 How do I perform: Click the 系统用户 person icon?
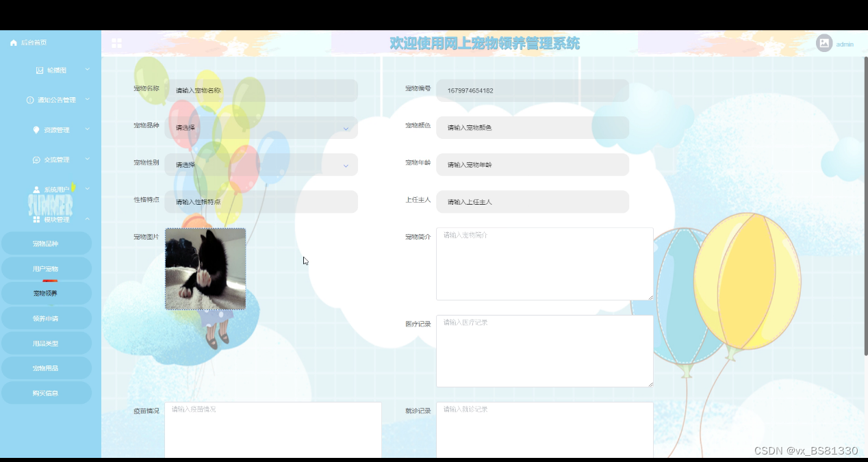[x=36, y=190]
